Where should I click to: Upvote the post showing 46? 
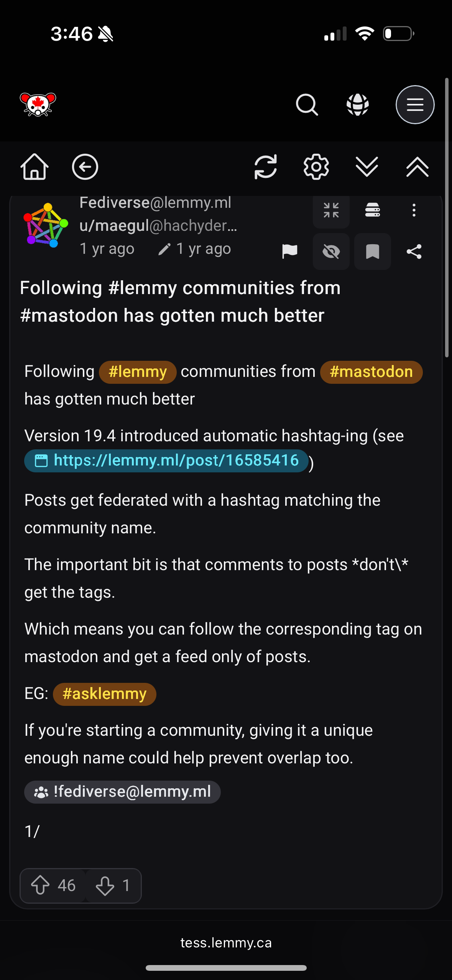[x=53, y=885]
